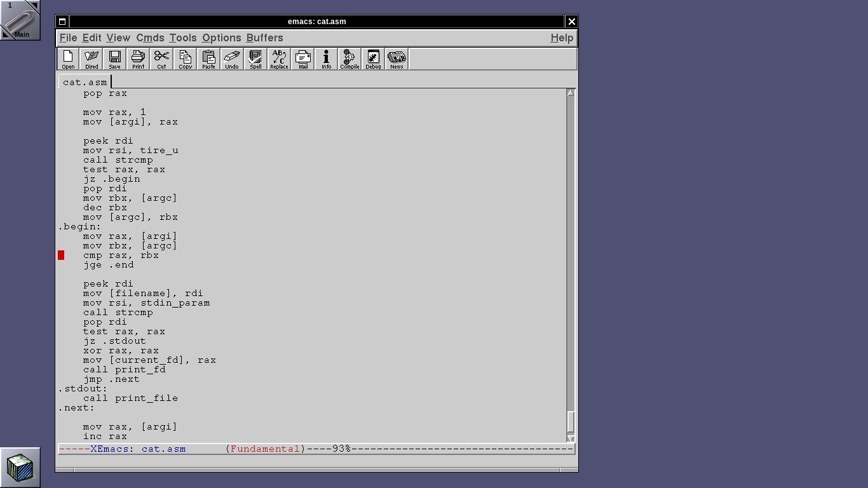
Task: Open the Help menu
Action: [x=562, y=38]
